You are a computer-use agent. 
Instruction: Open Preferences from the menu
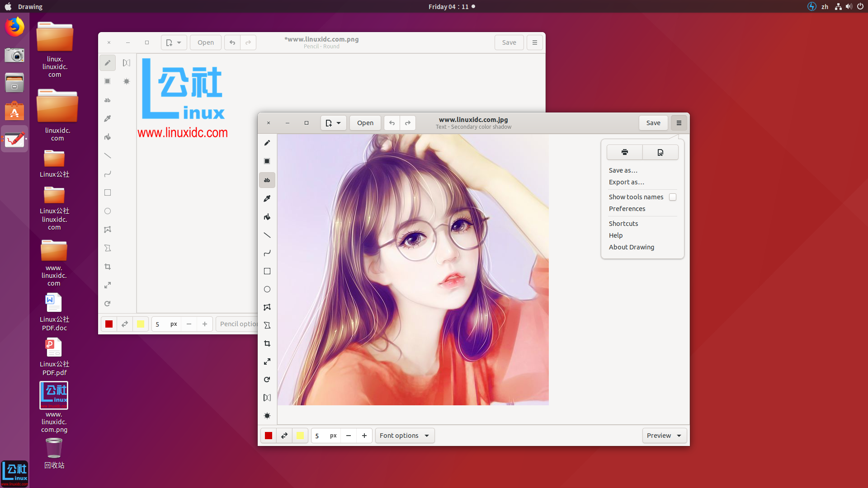tap(627, 209)
